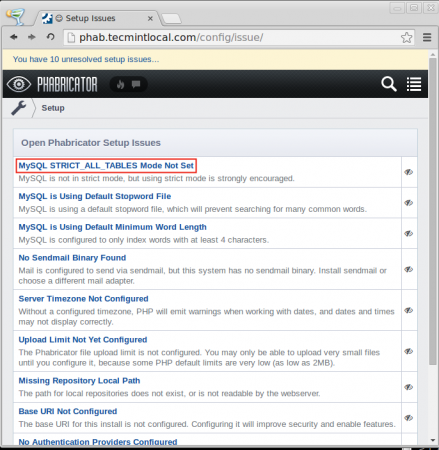The height and width of the screenshot is (450, 439).
Task: Click the Phabricator eye logo icon
Action: [x=19, y=84]
